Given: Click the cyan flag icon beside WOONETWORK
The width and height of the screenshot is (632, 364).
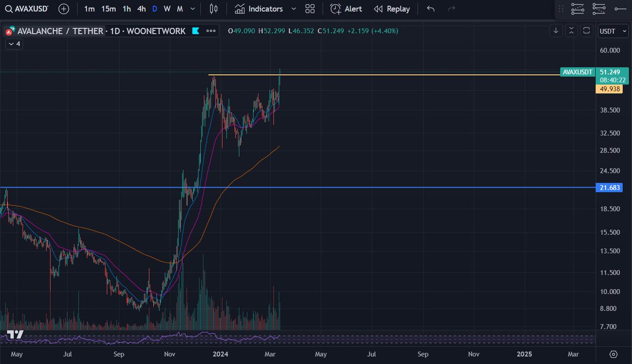Looking at the screenshot, I should point(195,31).
